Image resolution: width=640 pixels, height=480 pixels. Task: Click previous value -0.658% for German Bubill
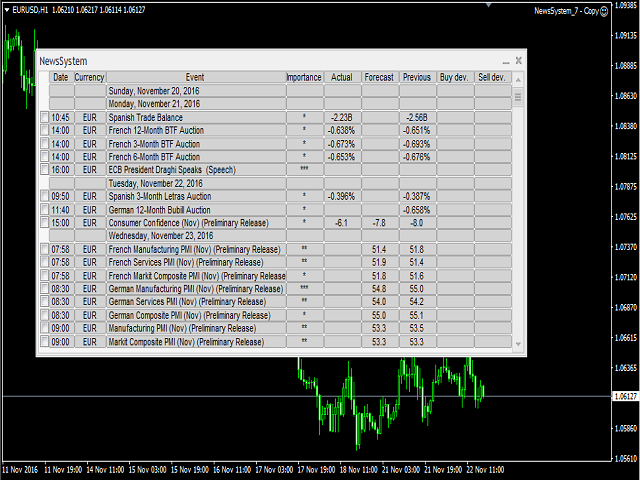[x=417, y=210]
